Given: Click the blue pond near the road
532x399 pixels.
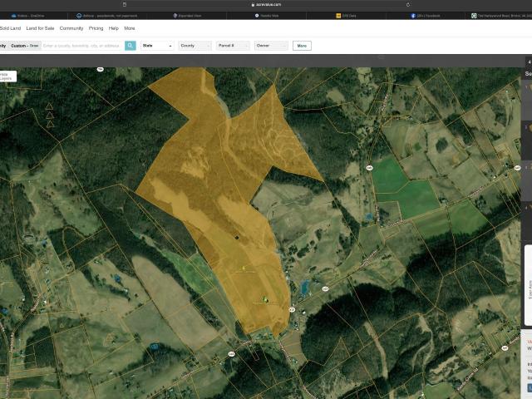Looking at the screenshot, I should [x=306, y=288].
